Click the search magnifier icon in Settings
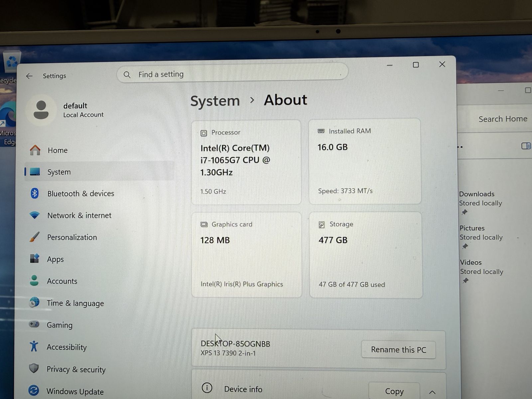The width and height of the screenshot is (532, 399). 127,74
